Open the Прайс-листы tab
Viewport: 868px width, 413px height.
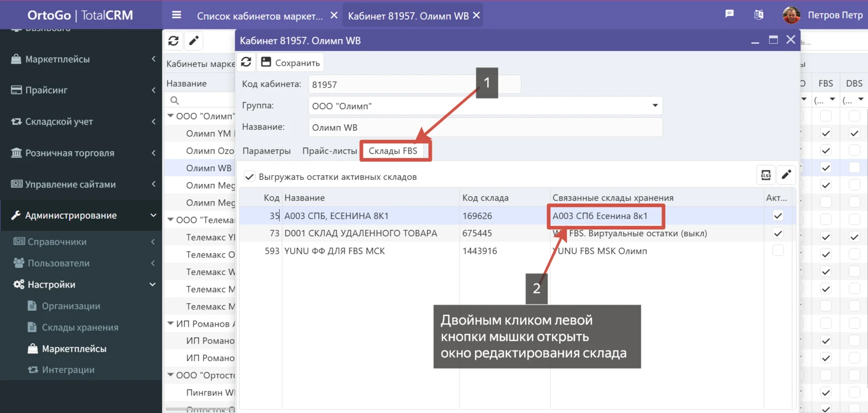(x=329, y=151)
